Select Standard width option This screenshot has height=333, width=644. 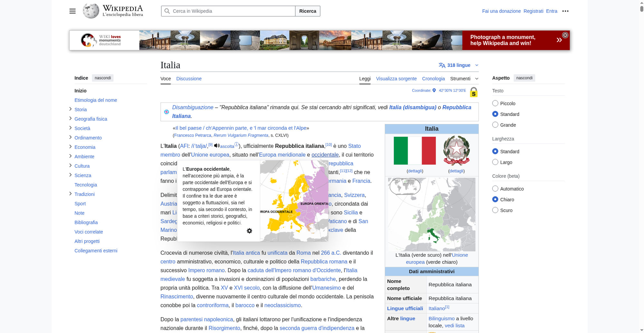coord(495,151)
